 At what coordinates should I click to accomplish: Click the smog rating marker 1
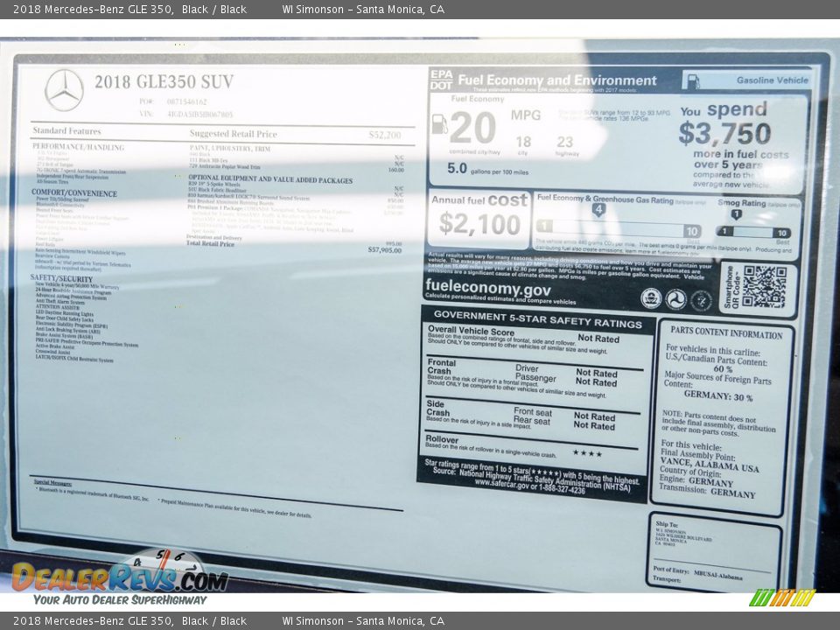(x=736, y=215)
